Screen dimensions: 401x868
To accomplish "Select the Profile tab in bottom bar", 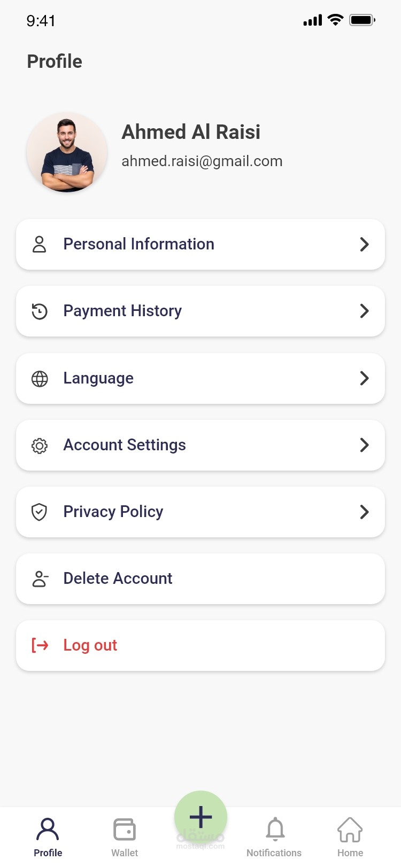I will (x=48, y=837).
